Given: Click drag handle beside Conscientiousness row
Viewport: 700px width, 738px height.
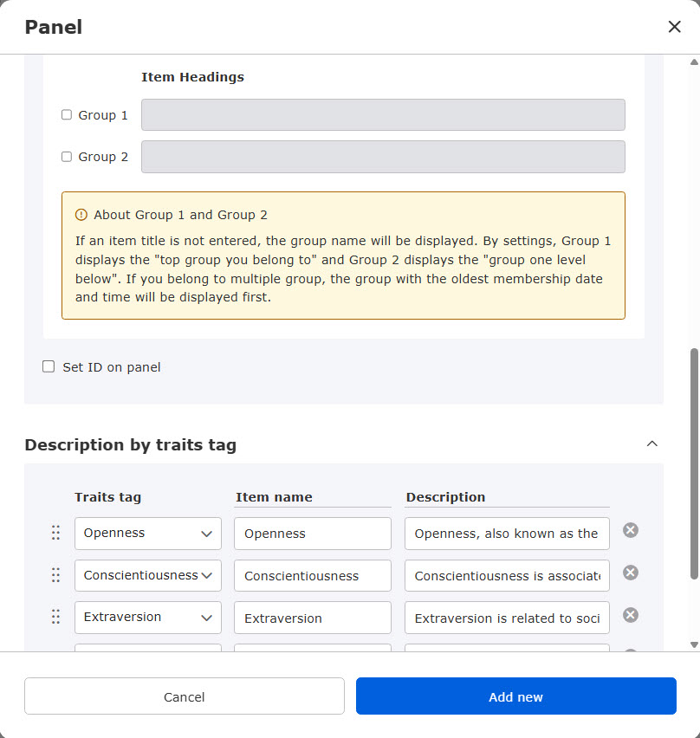Looking at the screenshot, I should tap(55, 575).
